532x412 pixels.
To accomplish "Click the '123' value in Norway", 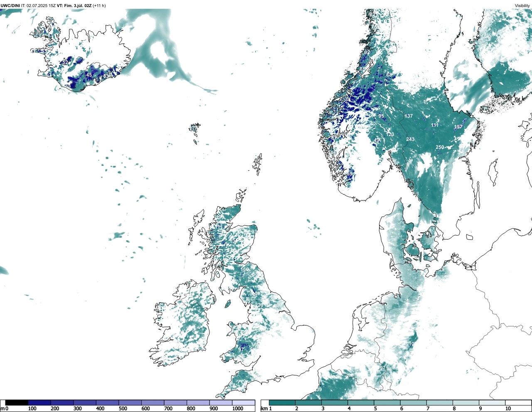I will coord(390,134).
